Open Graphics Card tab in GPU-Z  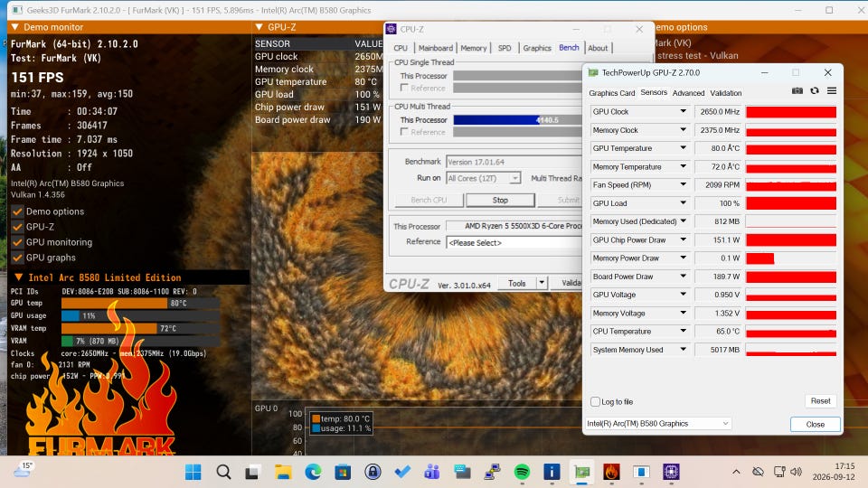pos(612,93)
